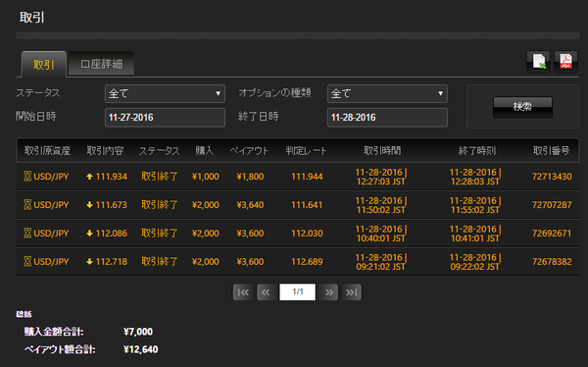Click down arrow beside 111.673
The height and width of the screenshot is (367, 588).
coord(89,205)
